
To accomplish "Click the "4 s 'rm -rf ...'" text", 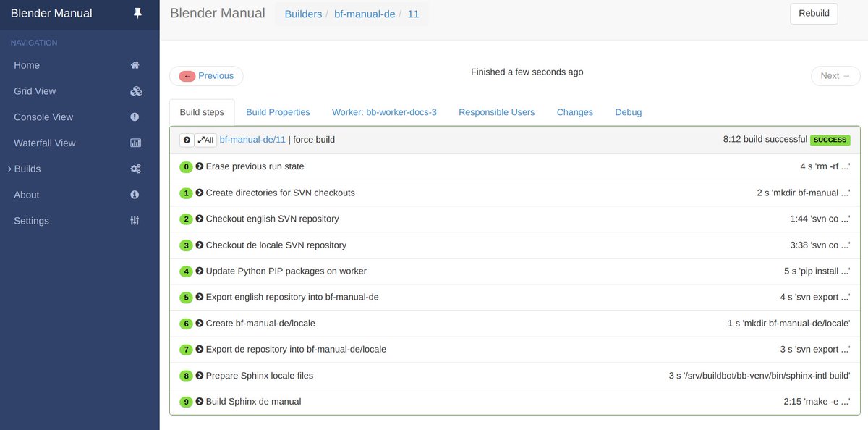I will click(825, 166).
